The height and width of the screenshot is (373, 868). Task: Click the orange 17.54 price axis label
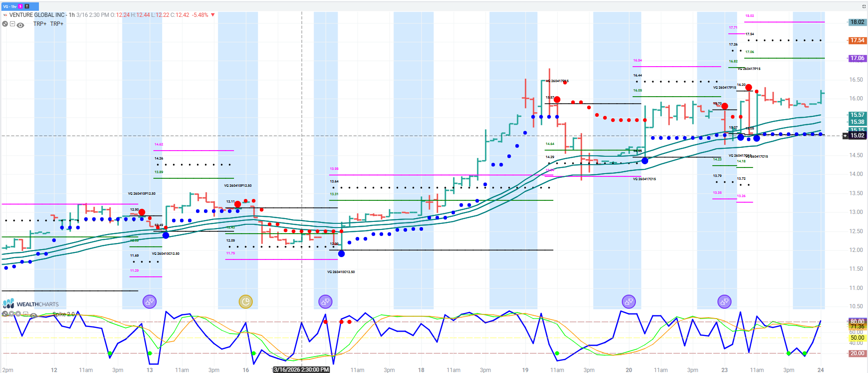(x=857, y=40)
